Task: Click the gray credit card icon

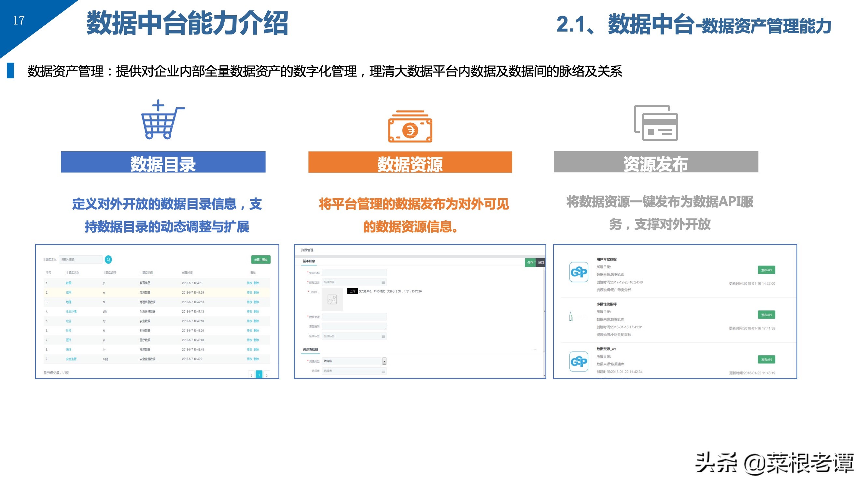Action: [x=656, y=123]
